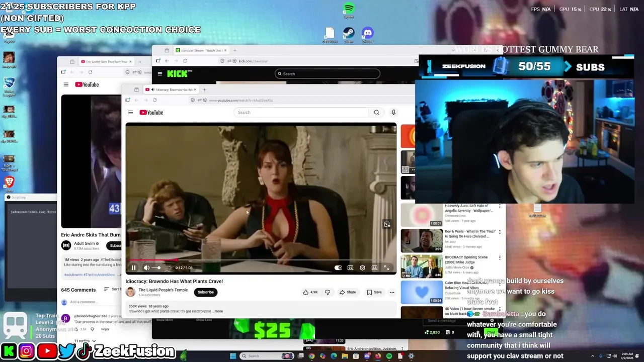The image size is (644, 362).
Task: Toggle closed captions CC in player
Action: 350,268
